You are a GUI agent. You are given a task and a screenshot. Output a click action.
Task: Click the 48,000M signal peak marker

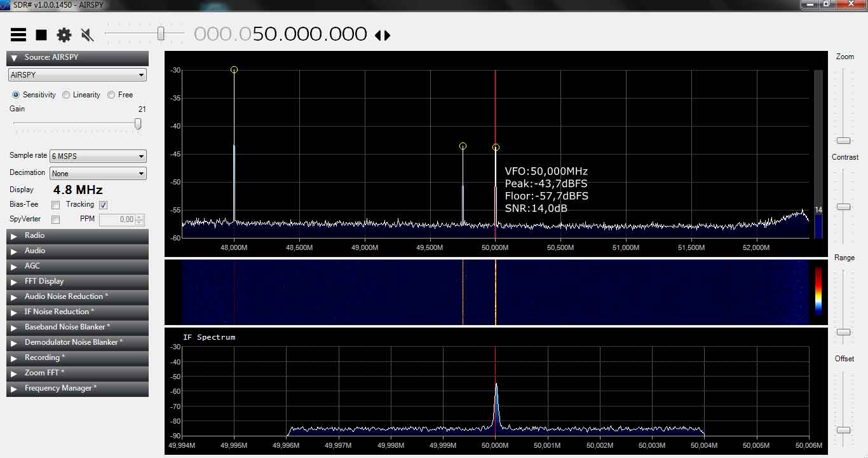234,70
